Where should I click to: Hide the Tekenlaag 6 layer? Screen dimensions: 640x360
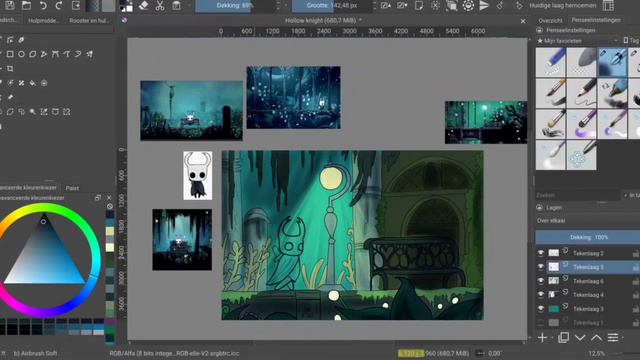click(x=541, y=281)
